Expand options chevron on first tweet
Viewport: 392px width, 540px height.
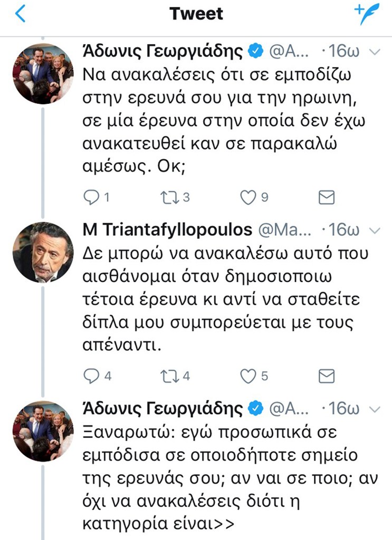tap(375, 52)
